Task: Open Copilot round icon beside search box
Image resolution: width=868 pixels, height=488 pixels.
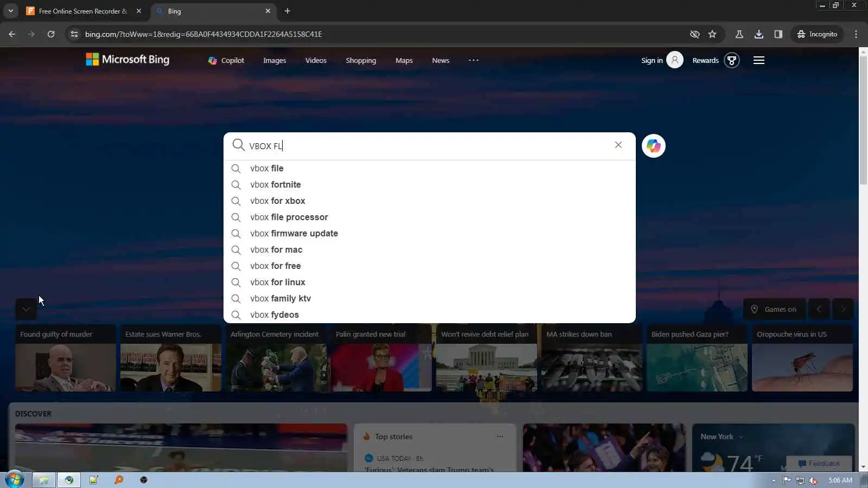Action: (x=654, y=146)
